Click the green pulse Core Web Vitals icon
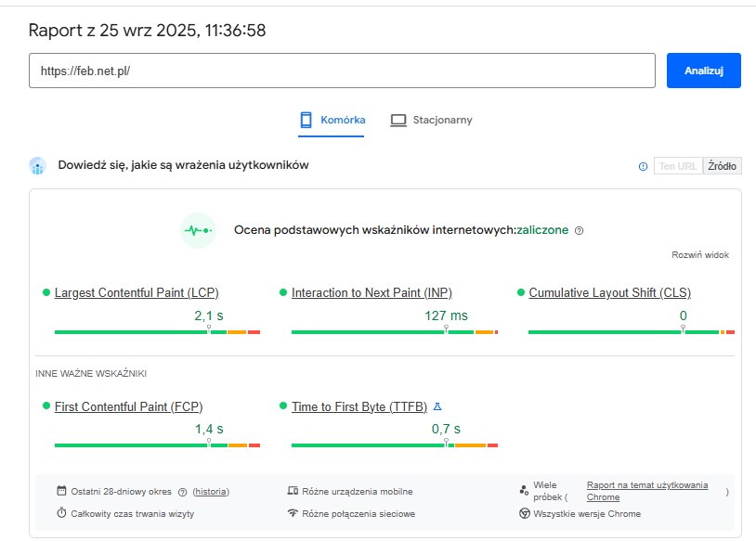The image size is (756, 541). pos(197,230)
